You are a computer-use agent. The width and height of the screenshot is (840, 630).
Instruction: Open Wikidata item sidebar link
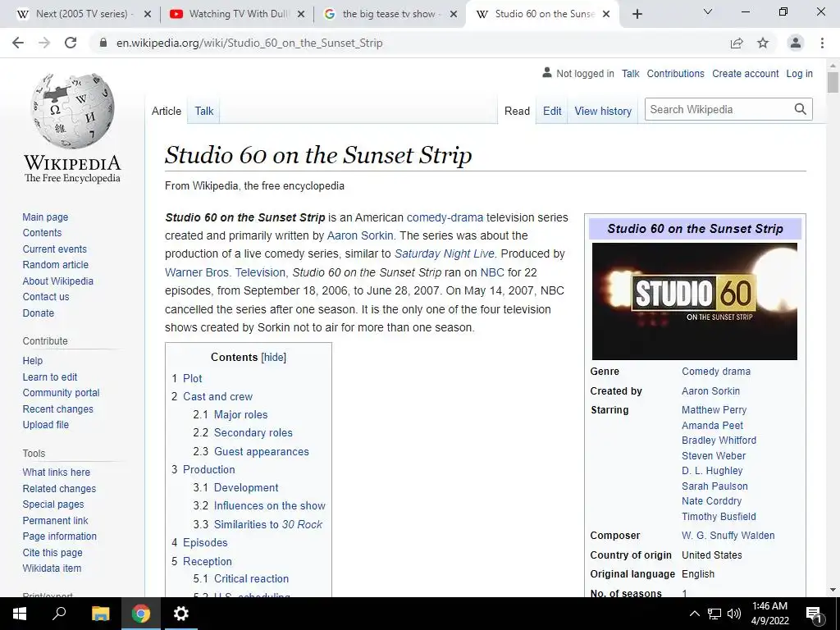point(52,568)
